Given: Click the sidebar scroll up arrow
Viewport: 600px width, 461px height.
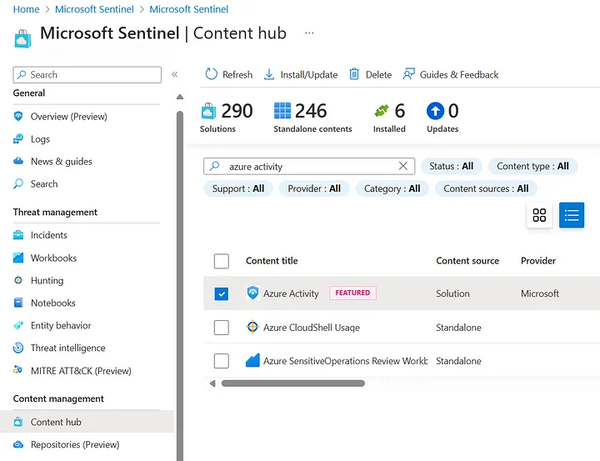Looking at the screenshot, I should click(179, 97).
